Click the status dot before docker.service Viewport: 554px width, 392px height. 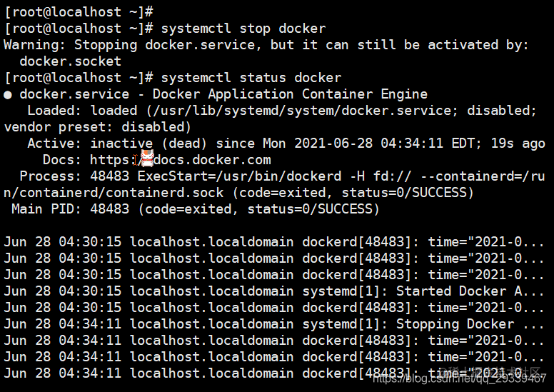(x=8, y=94)
